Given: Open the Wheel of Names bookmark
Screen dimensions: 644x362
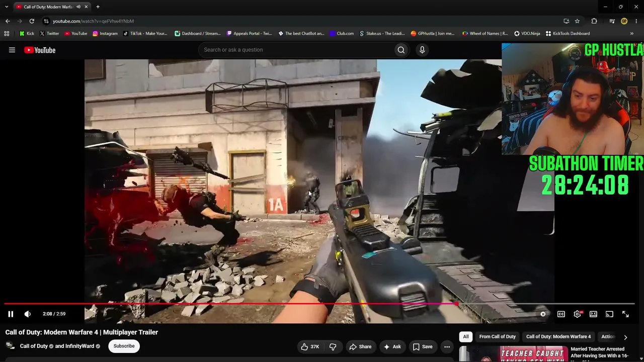Looking at the screenshot, I should (x=485, y=34).
